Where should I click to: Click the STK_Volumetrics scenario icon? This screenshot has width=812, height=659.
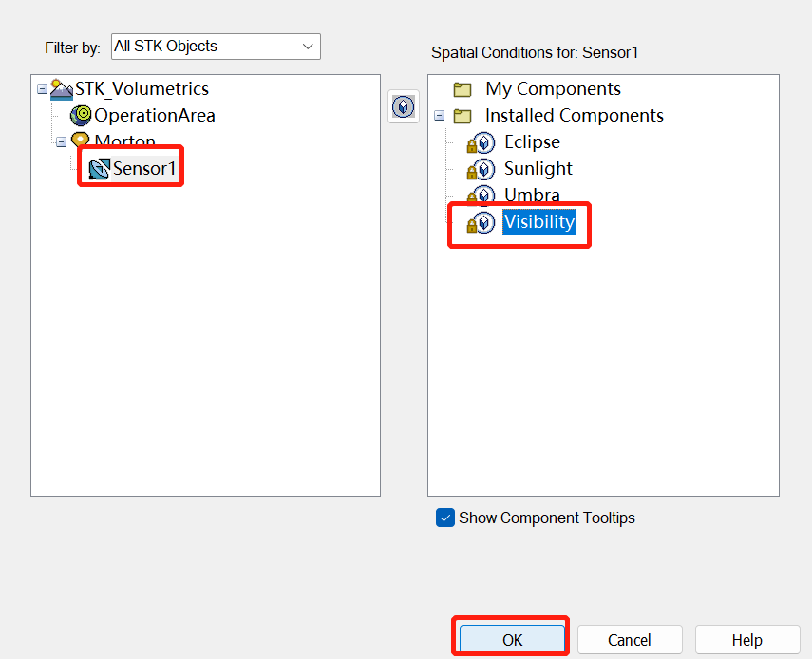click(62, 89)
